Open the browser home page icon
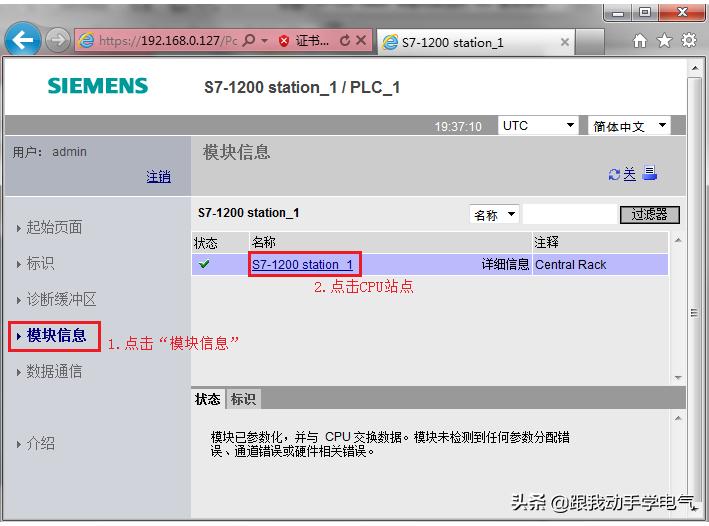 click(x=639, y=41)
